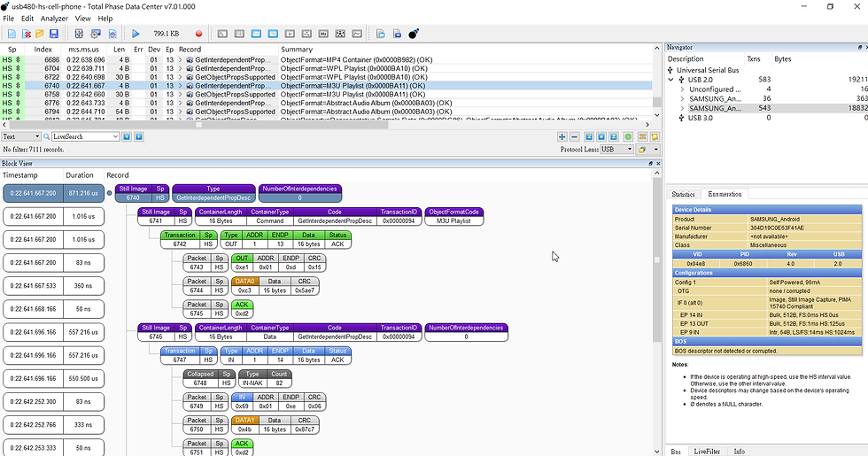Click the scroll-to-bottom transaction icon

pos(613,136)
